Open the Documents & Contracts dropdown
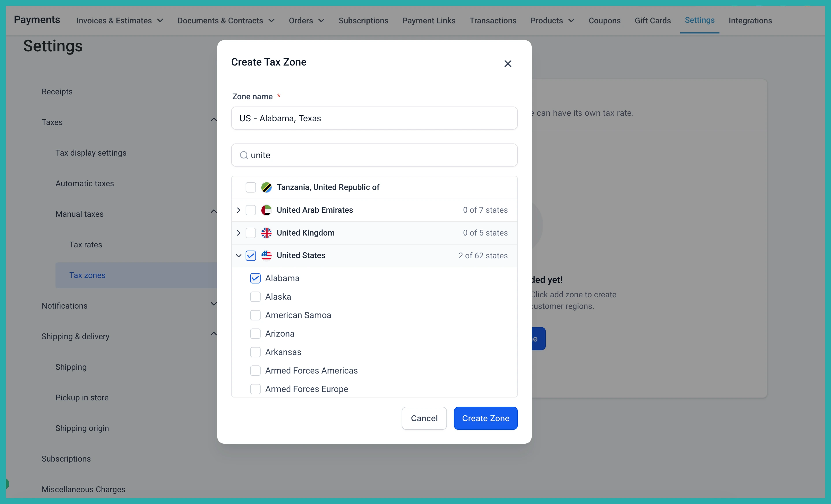The image size is (831, 504). click(226, 20)
